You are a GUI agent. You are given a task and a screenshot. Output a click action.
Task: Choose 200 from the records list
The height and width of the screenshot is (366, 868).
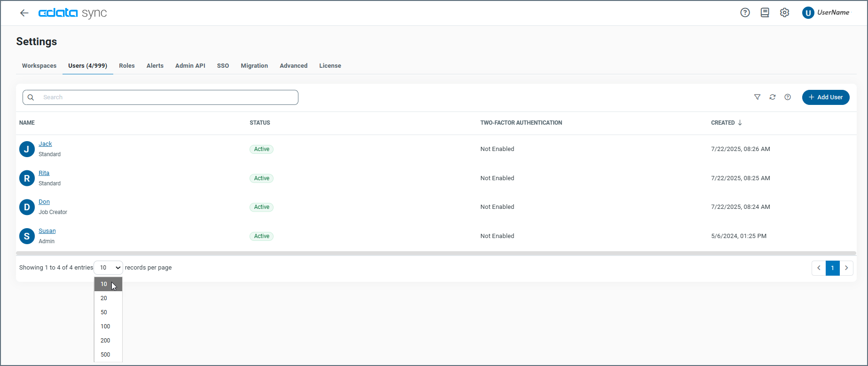point(105,341)
